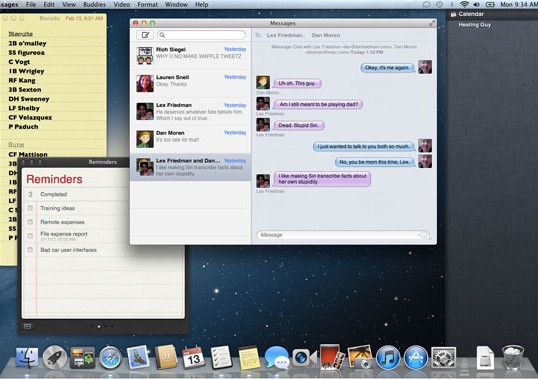Launch iTunes music note icon in Dock
Viewport: 538px width, 379px height.
(x=388, y=358)
